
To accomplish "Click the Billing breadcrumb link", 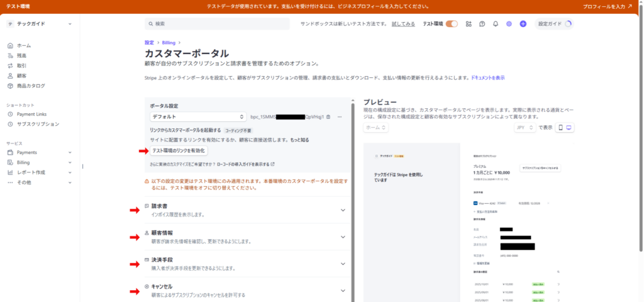I will point(169,42).
